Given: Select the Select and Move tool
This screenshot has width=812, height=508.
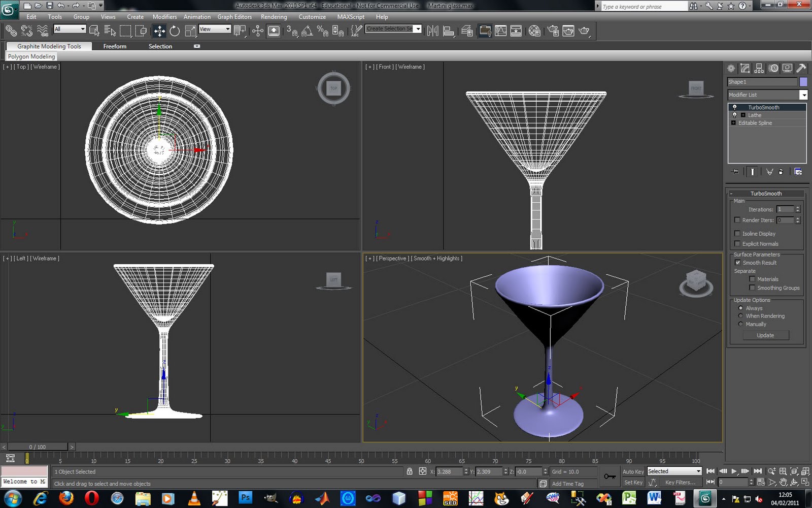Looking at the screenshot, I should point(159,30).
